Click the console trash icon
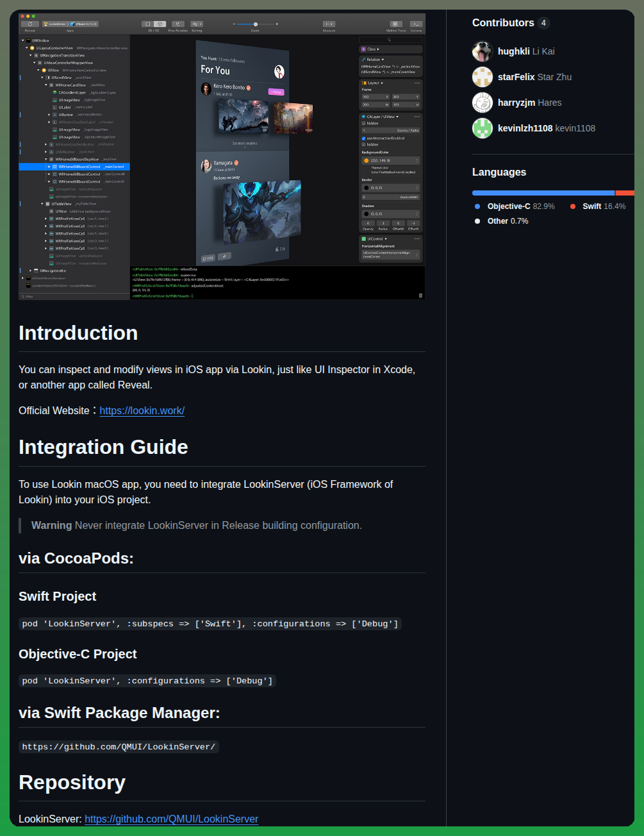Screen dimensions: 644x836 point(420,296)
